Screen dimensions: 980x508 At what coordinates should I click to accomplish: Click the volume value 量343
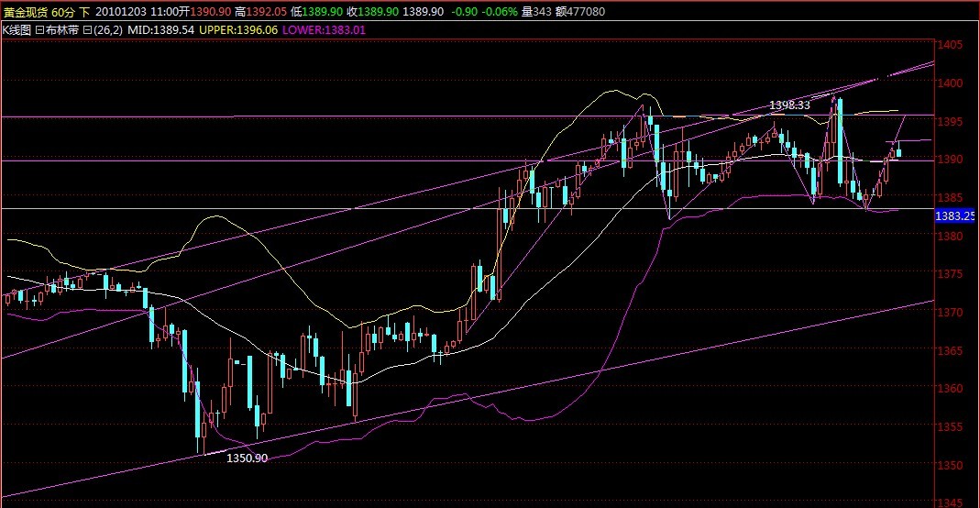(x=536, y=12)
